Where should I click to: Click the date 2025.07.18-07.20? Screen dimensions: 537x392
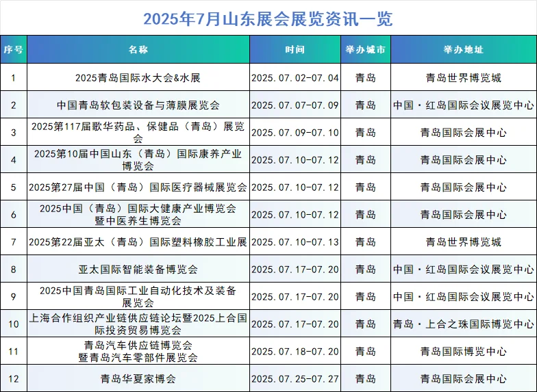(x=295, y=352)
